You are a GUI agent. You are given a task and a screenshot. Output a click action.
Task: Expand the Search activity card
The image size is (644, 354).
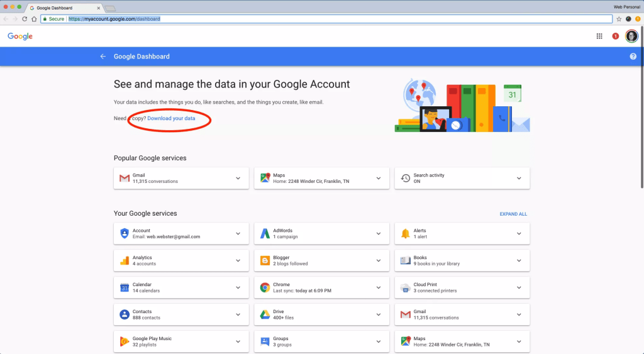(x=519, y=179)
